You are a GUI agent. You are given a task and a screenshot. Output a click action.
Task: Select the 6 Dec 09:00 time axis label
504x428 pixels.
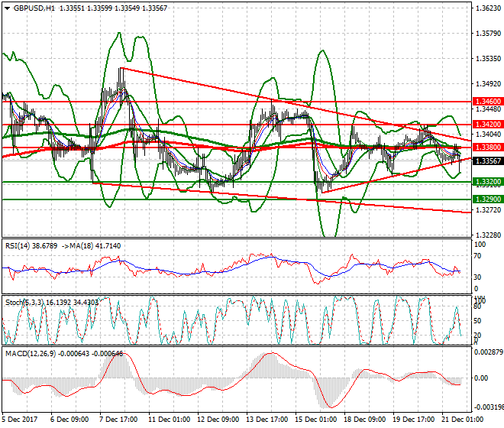[x=69, y=420]
